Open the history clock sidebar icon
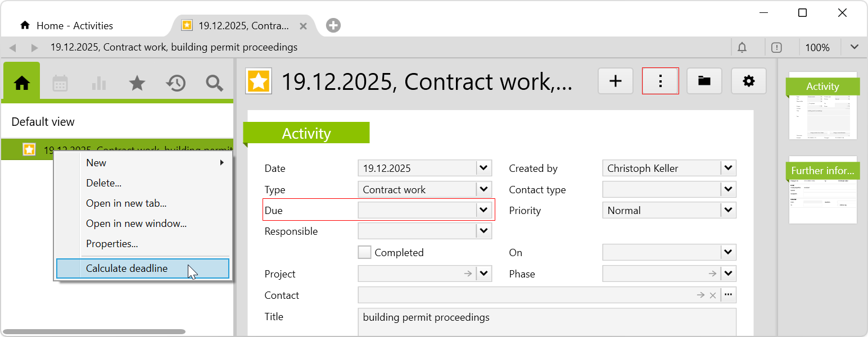The height and width of the screenshot is (337, 868). click(x=176, y=83)
